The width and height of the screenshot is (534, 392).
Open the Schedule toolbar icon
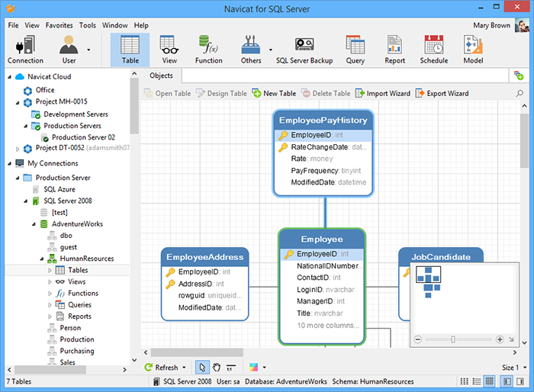tap(433, 50)
